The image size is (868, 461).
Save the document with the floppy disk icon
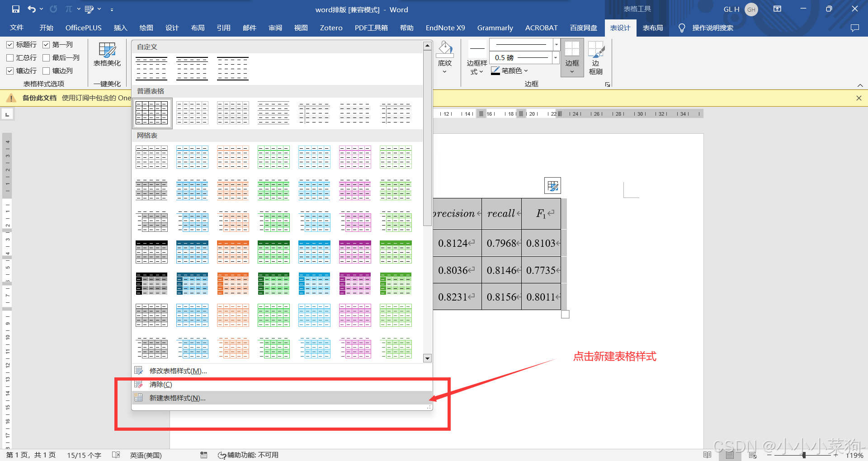coord(16,9)
